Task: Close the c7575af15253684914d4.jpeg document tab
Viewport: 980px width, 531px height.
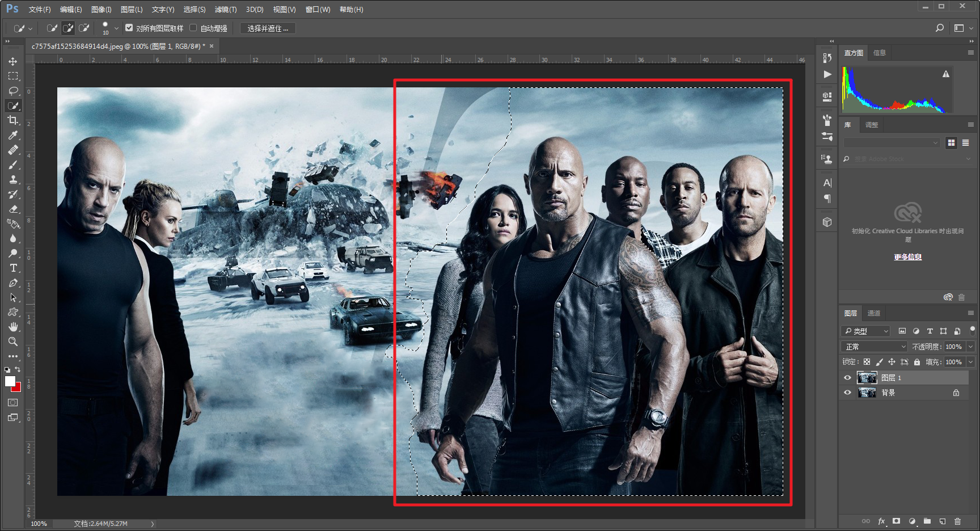Action: (212, 46)
